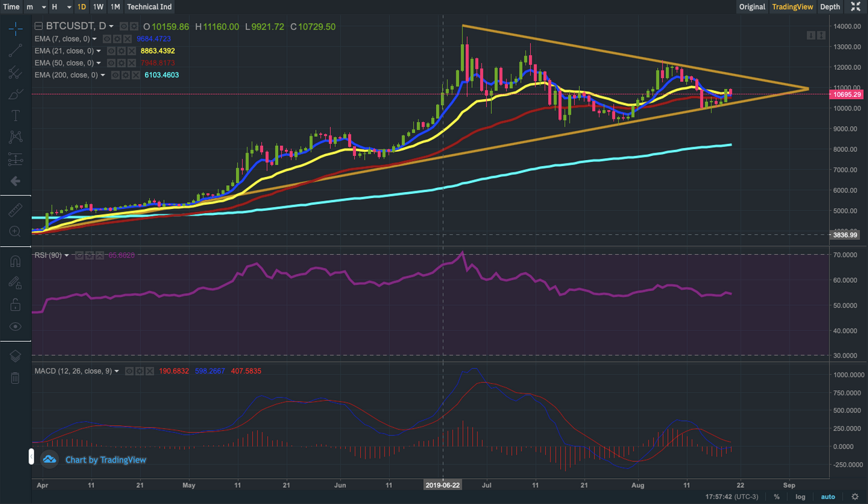The image size is (868, 504).
Task: Select the 1M interval
Action: coord(115,7)
